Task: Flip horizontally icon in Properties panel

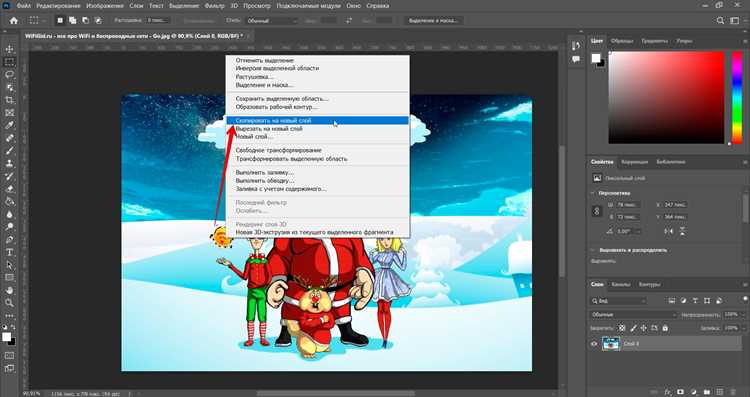Action: click(669, 231)
